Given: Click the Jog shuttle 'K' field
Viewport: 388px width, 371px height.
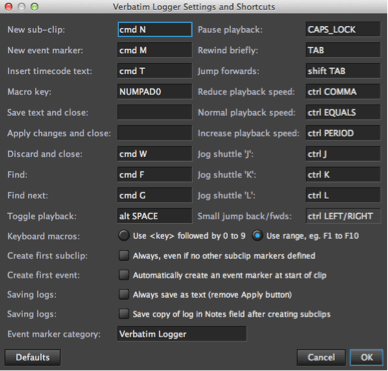Looking at the screenshot, I should [343, 174].
